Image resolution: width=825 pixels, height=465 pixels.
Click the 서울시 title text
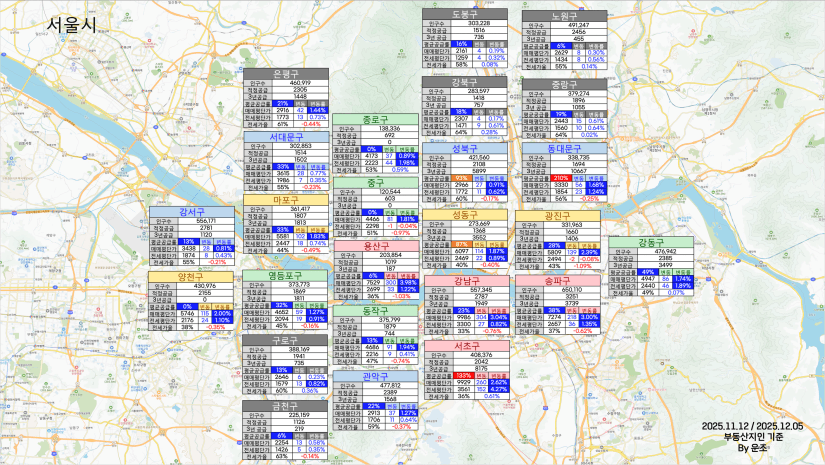[71, 26]
